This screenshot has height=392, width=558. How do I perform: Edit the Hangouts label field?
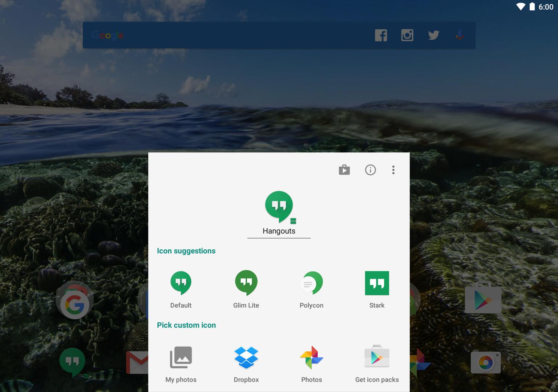click(x=279, y=231)
